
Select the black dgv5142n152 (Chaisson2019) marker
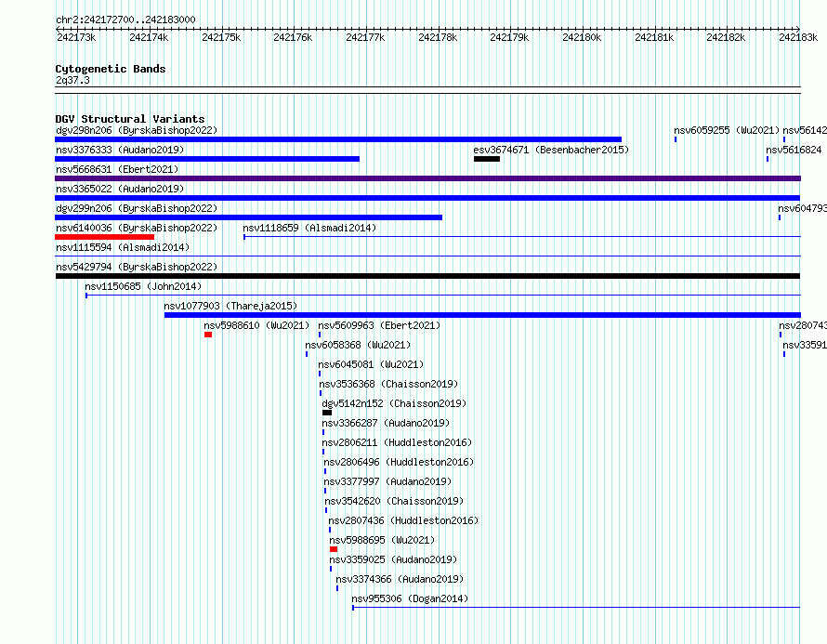(x=327, y=413)
